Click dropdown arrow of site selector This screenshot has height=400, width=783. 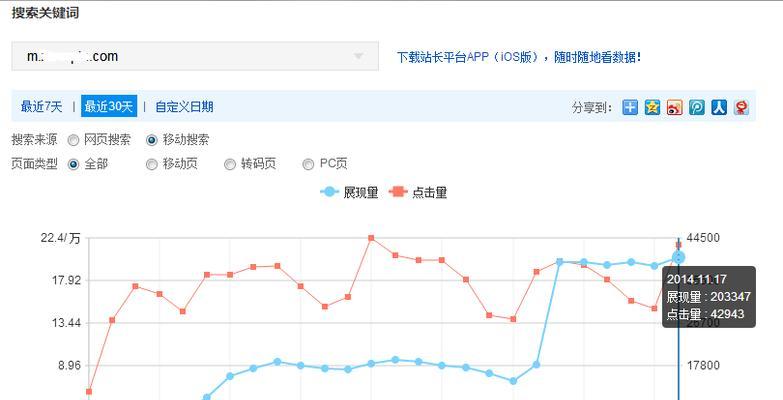coord(359,57)
